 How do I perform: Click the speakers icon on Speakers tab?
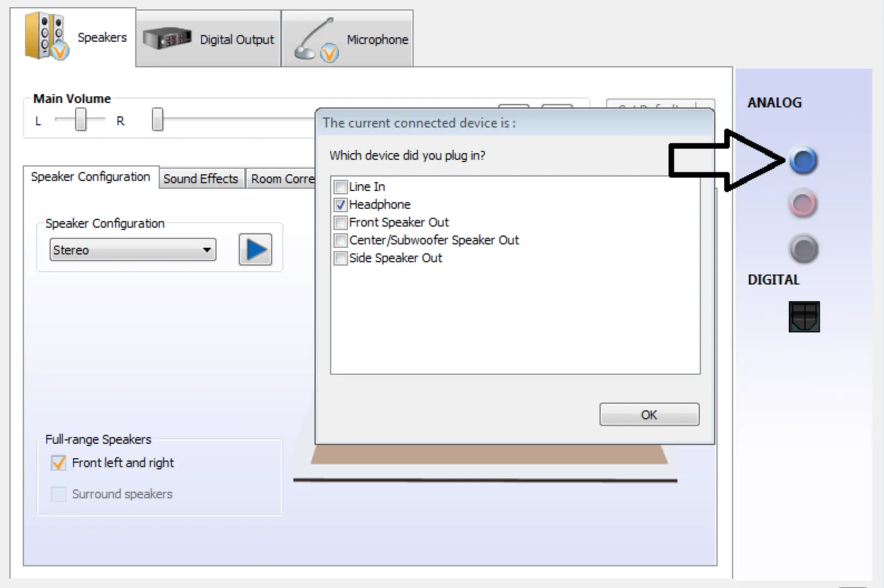tap(46, 37)
